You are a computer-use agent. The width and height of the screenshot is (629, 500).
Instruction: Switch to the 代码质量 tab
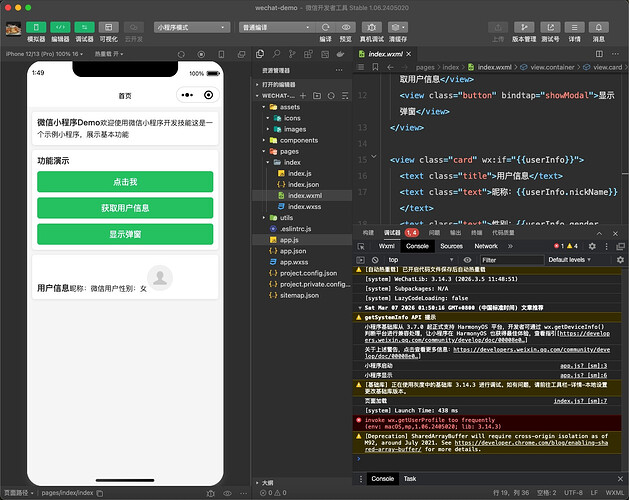(503, 233)
